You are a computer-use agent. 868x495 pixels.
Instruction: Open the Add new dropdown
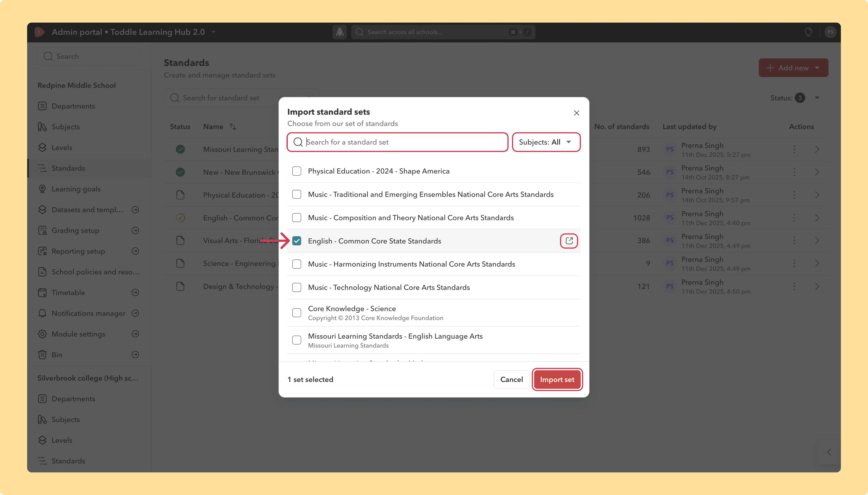pos(793,68)
